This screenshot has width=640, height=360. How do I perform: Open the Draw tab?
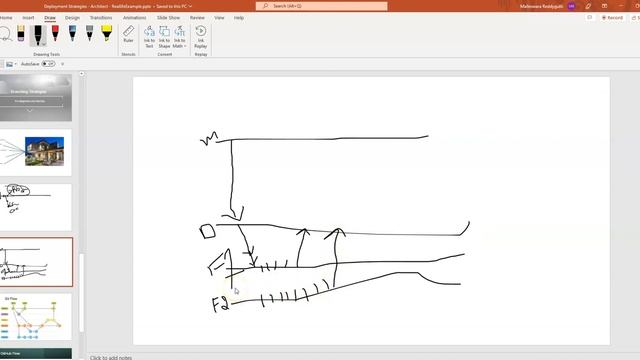coord(50,18)
